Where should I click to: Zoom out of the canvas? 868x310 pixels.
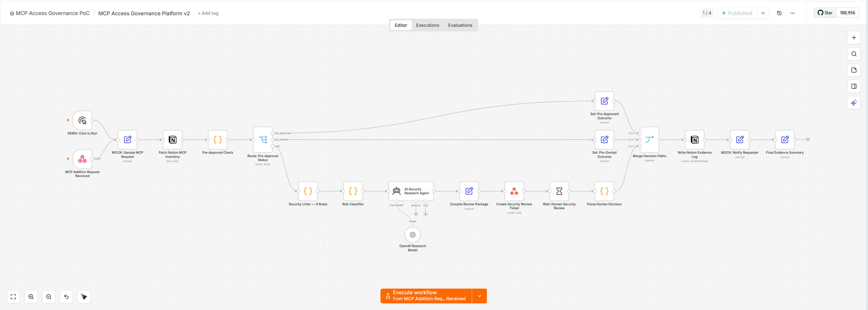[x=48, y=296]
